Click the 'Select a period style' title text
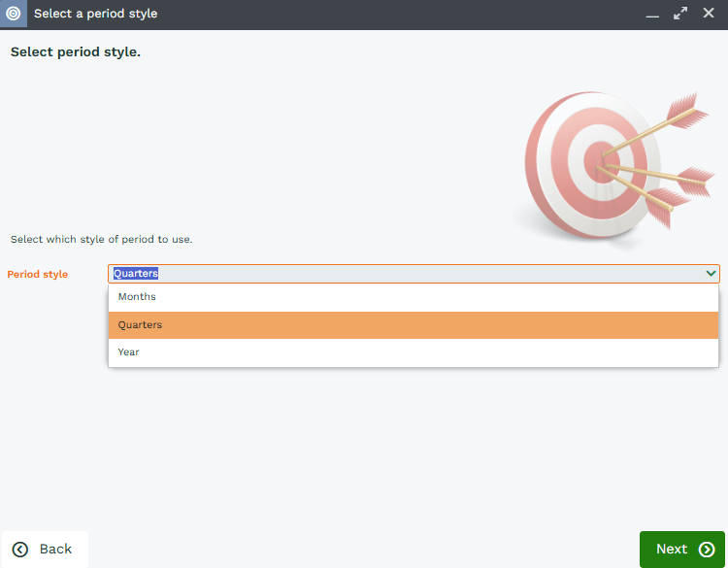728x568 pixels. [95, 14]
